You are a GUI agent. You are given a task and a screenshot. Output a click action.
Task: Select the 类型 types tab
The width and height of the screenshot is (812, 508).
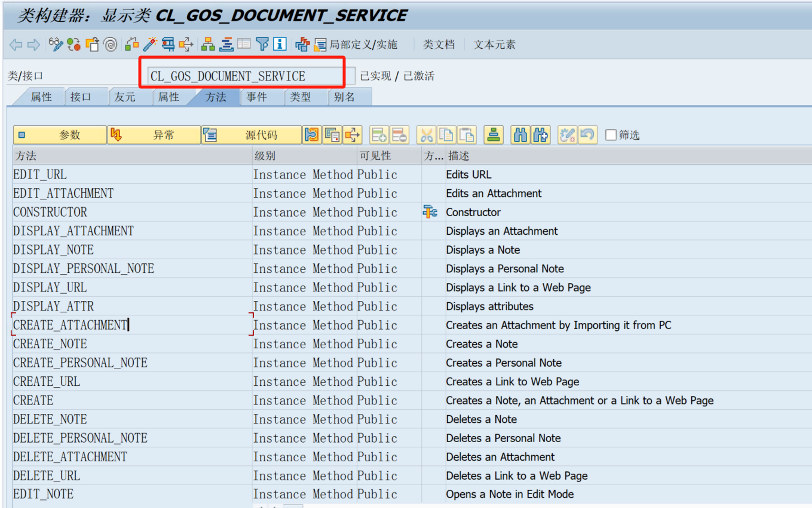click(300, 97)
